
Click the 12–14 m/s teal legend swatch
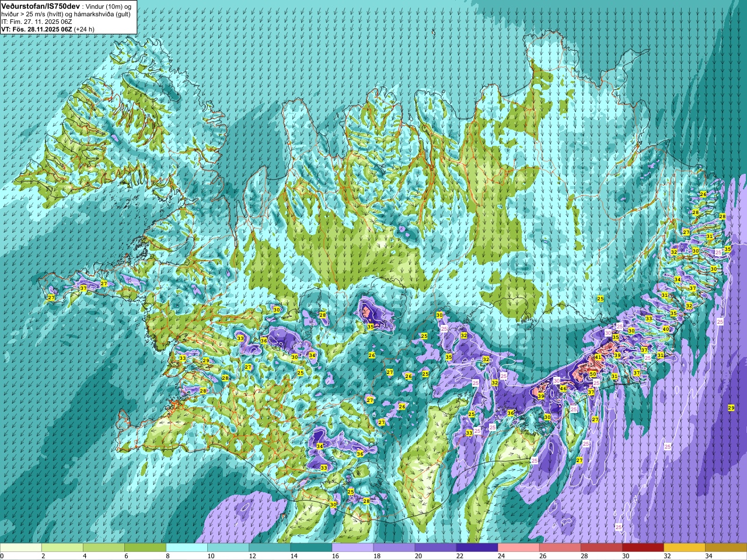[270, 548]
